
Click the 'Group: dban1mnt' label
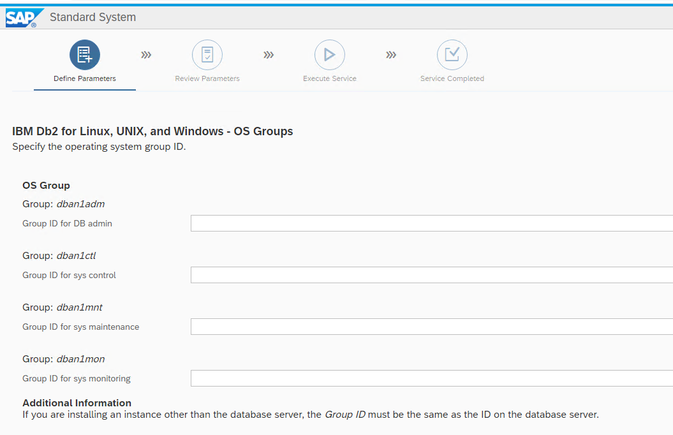[62, 307]
